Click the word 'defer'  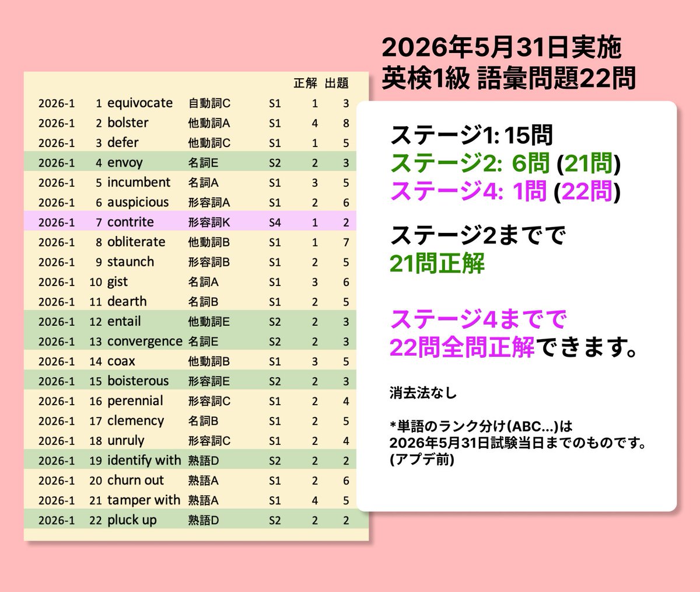coord(123,143)
